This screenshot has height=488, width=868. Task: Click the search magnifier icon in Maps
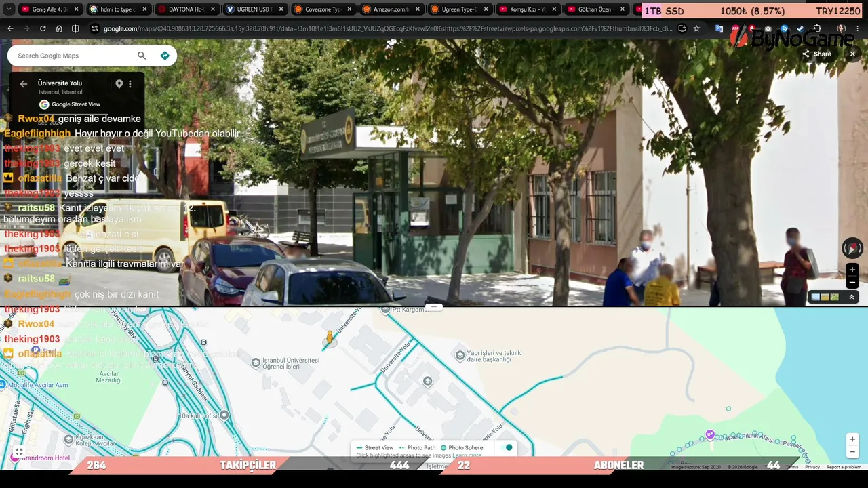tap(142, 56)
